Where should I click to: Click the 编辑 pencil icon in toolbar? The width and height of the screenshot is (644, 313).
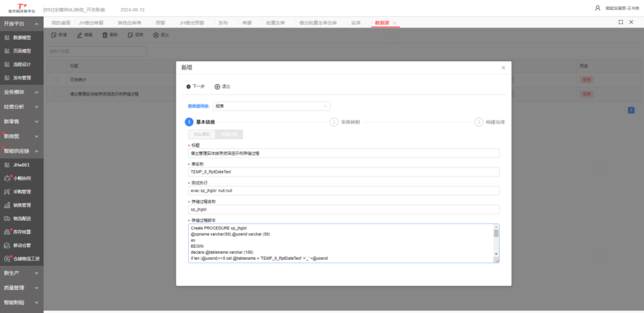80,35
